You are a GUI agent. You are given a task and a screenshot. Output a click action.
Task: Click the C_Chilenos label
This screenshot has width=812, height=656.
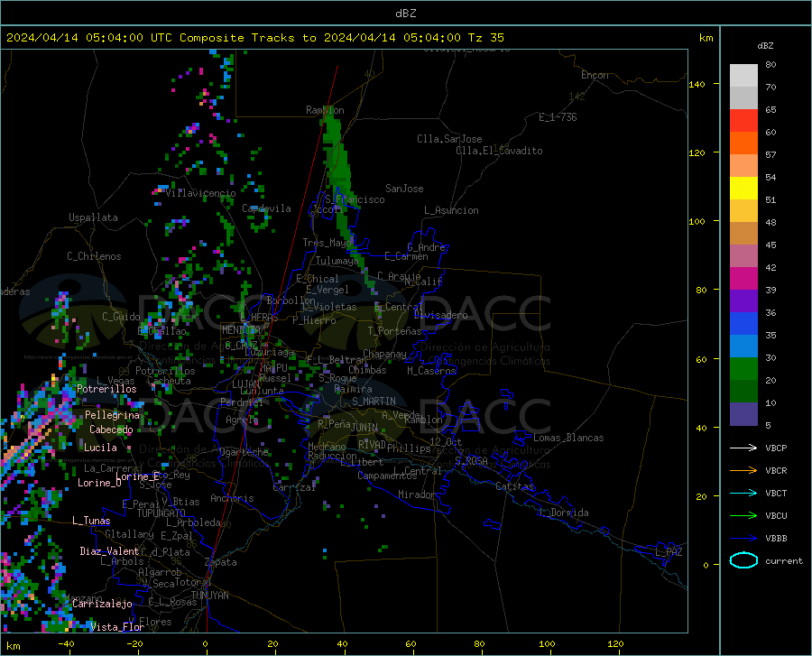point(94,256)
